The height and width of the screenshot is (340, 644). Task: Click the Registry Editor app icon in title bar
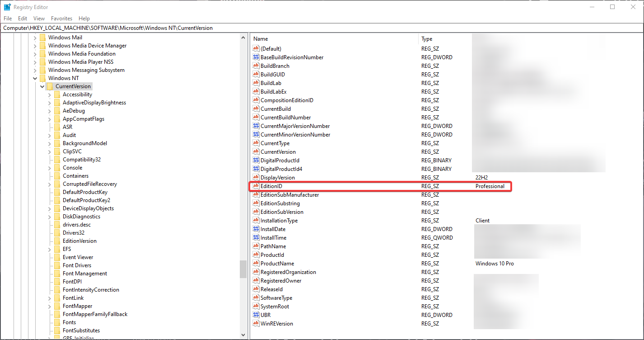click(x=7, y=7)
